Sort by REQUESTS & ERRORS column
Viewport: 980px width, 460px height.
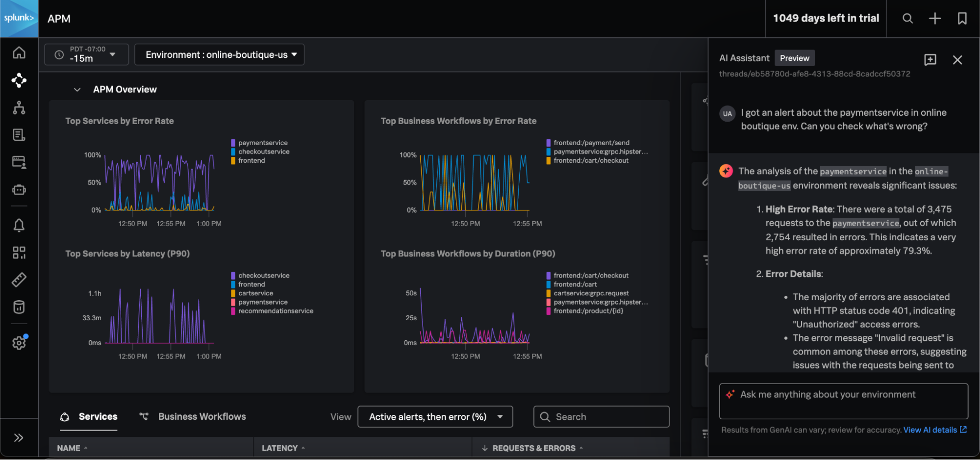point(532,448)
